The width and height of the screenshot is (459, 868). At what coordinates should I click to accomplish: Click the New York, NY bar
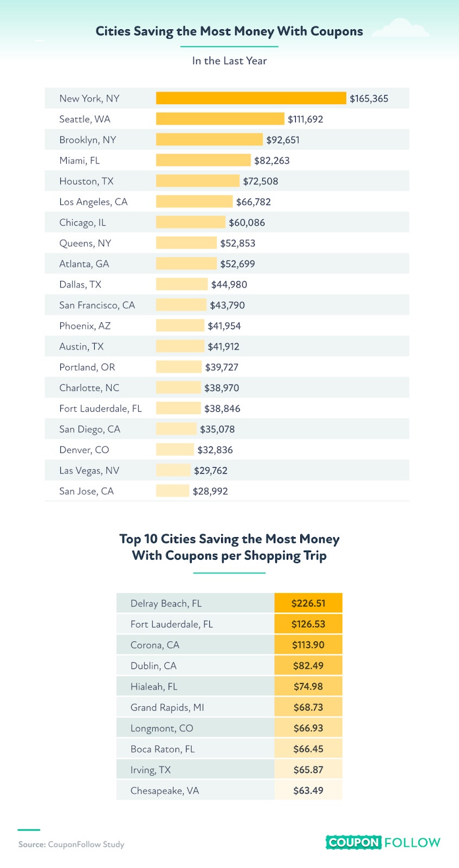[251, 98]
